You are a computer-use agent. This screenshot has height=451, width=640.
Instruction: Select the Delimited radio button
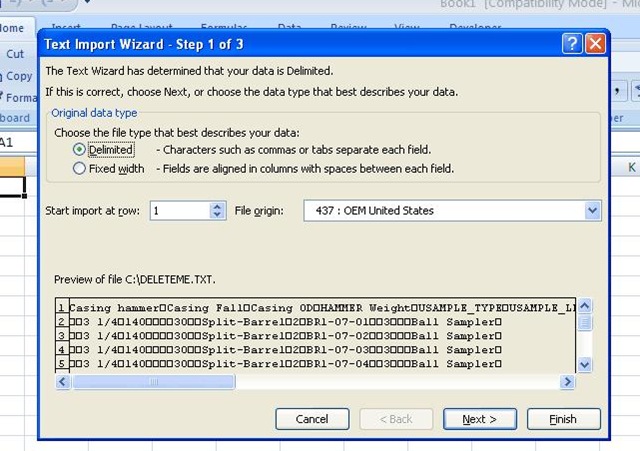[79, 150]
